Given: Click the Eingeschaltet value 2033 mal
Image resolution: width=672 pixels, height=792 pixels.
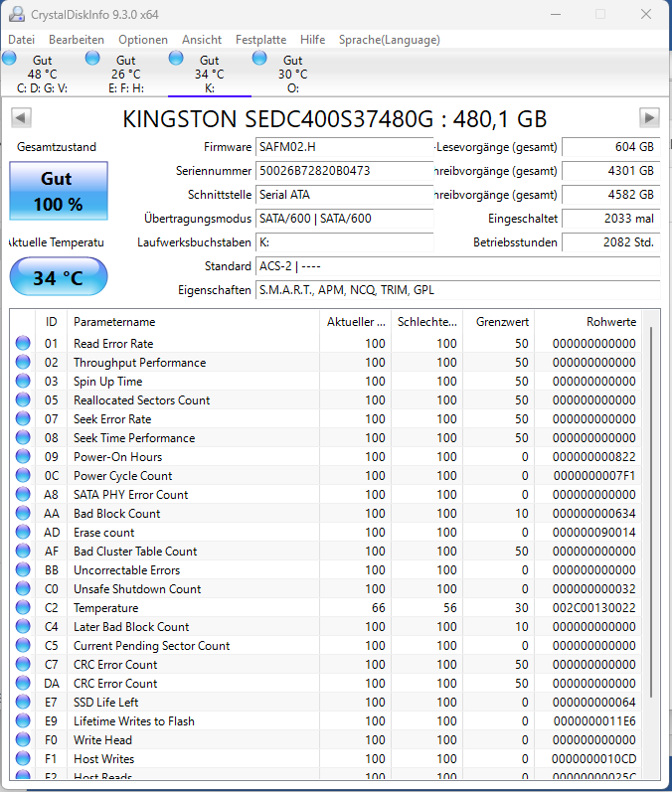Looking at the screenshot, I should (x=610, y=219).
